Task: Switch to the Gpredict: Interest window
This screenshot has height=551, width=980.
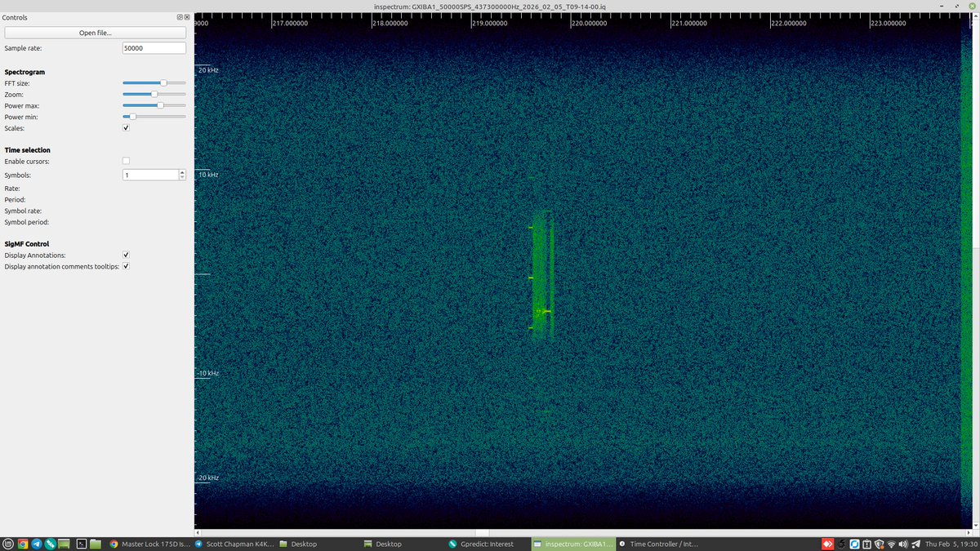Action: (488, 544)
